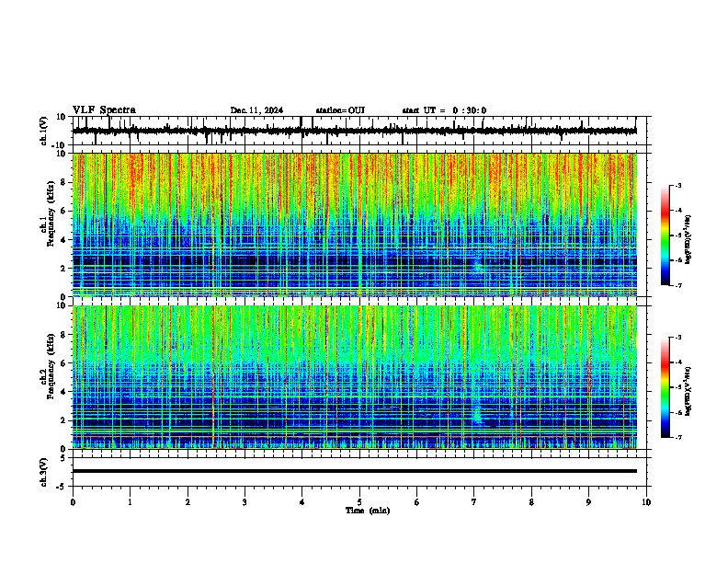
Task: Click time axis tick label "6"
Action: [x=417, y=502]
